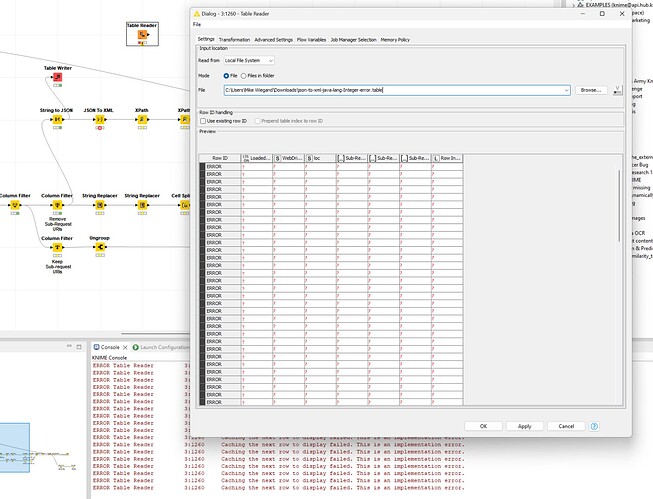Image resolution: width=653 pixels, height=499 pixels.
Task: Select the Cell Splitter node at the dialog edge
Action: pyautogui.click(x=184, y=205)
